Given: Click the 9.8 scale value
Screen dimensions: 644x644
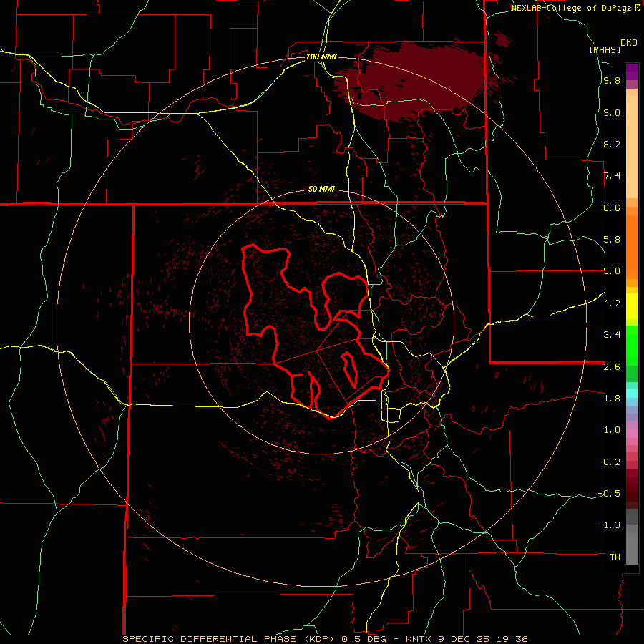Looking at the screenshot, I should [612, 81].
